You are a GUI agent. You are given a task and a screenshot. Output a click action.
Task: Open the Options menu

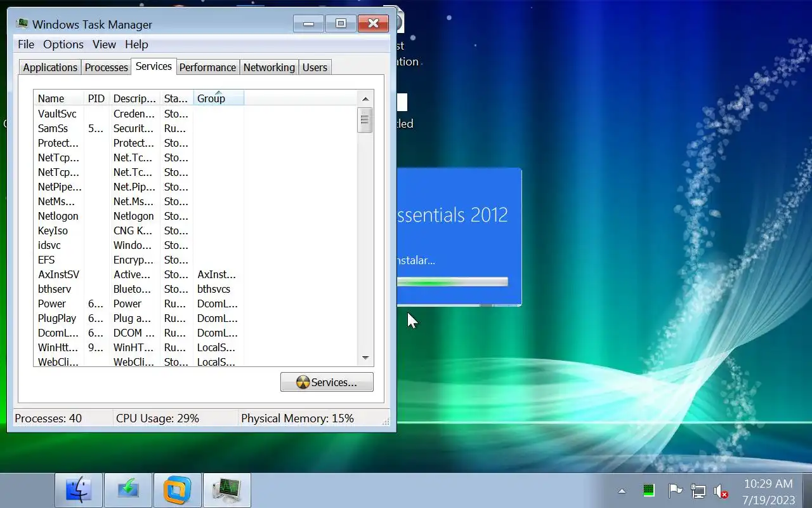click(x=63, y=44)
